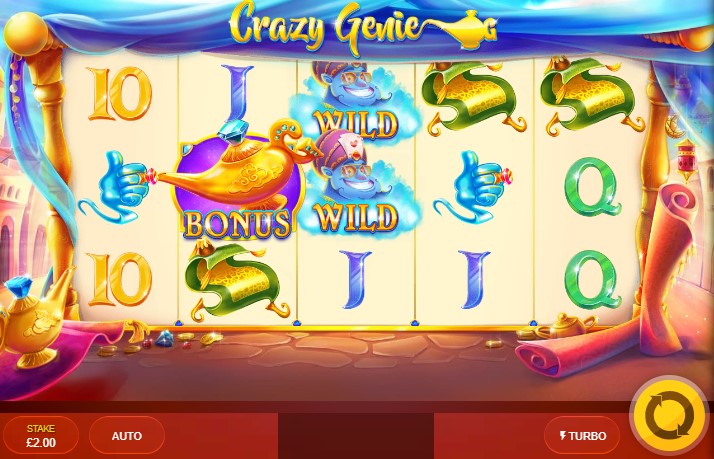714x459 pixels.
Task: Click the bottom gold 10 symbol on the first reel
Action: (120, 279)
